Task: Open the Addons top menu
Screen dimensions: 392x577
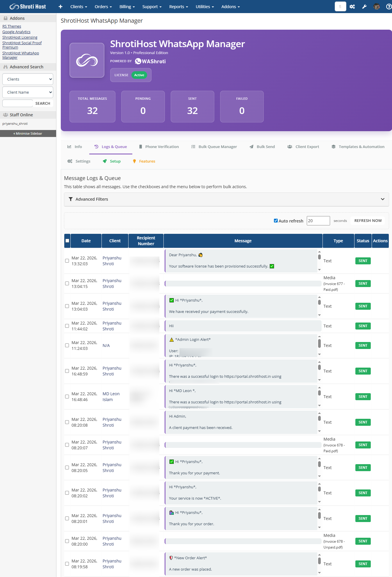Action: click(x=231, y=6)
